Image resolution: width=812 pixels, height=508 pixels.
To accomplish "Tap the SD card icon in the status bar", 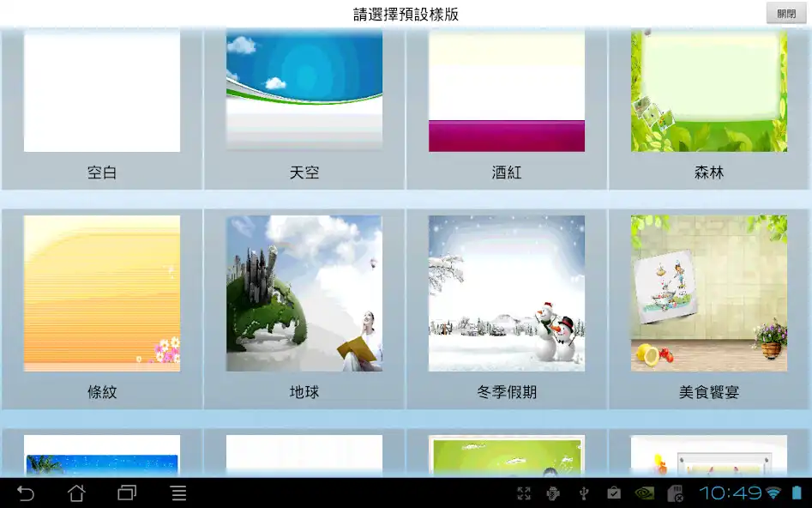I will pos(674,493).
